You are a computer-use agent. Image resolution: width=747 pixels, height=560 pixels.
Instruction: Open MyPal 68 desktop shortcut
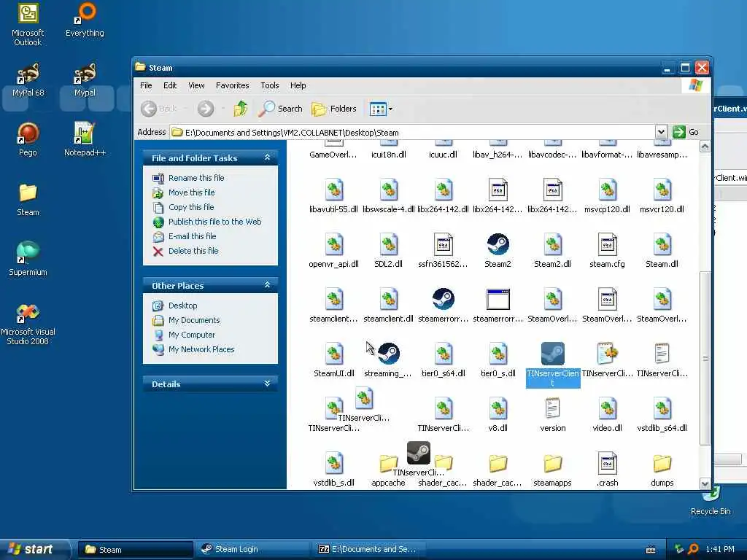[28, 79]
